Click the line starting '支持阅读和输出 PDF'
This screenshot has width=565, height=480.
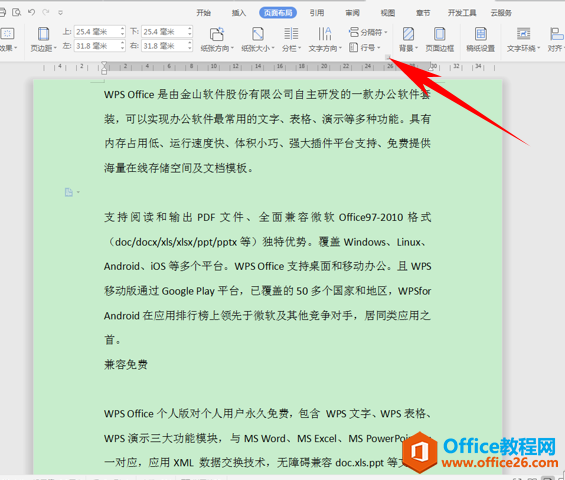coord(267,217)
